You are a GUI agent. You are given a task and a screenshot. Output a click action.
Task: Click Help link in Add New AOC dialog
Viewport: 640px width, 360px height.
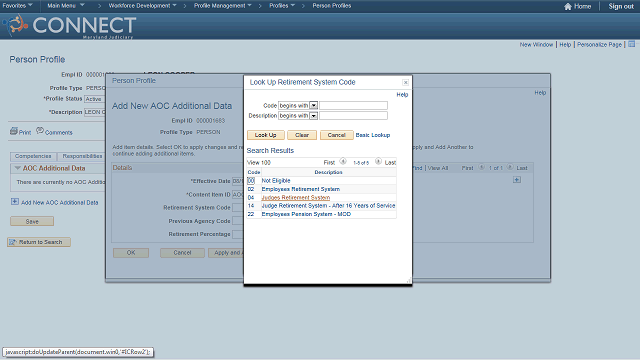(540, 93)
